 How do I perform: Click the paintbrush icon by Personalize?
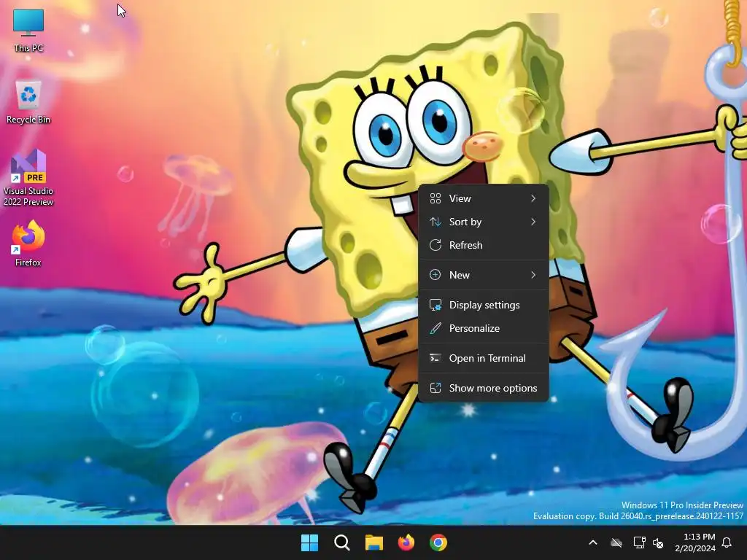436,329
